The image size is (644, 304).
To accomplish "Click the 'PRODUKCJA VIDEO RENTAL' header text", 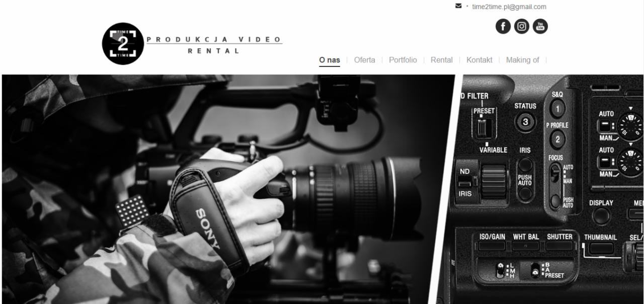I will pyautogui.click(x=214, y=44).
